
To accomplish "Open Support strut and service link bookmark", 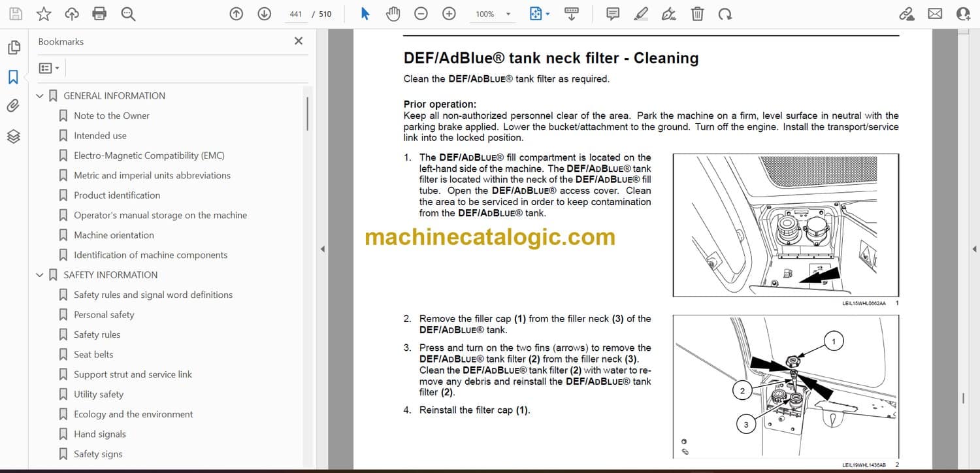I will [x=133, y=374].
